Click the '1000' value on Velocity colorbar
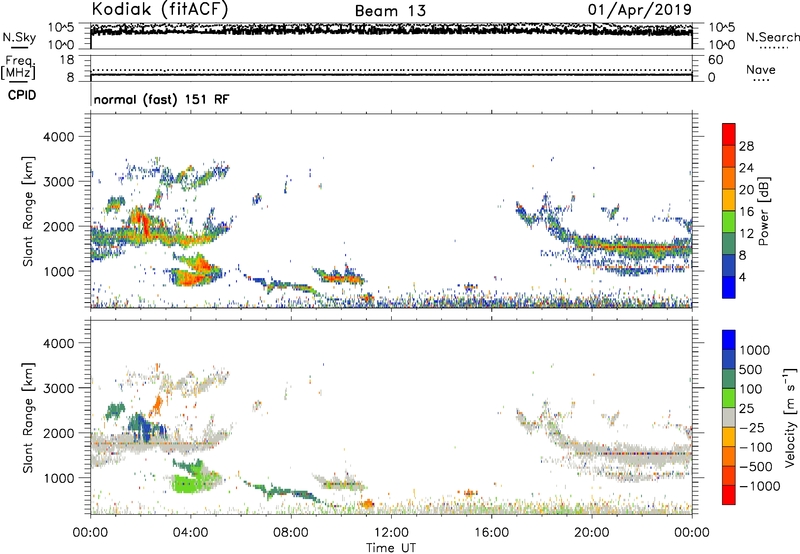 (x=755, y=350)
